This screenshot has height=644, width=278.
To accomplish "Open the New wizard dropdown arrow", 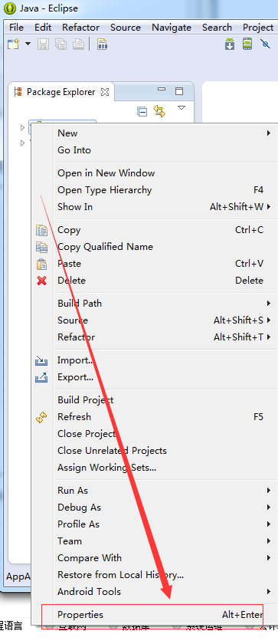I will [28, 44].
